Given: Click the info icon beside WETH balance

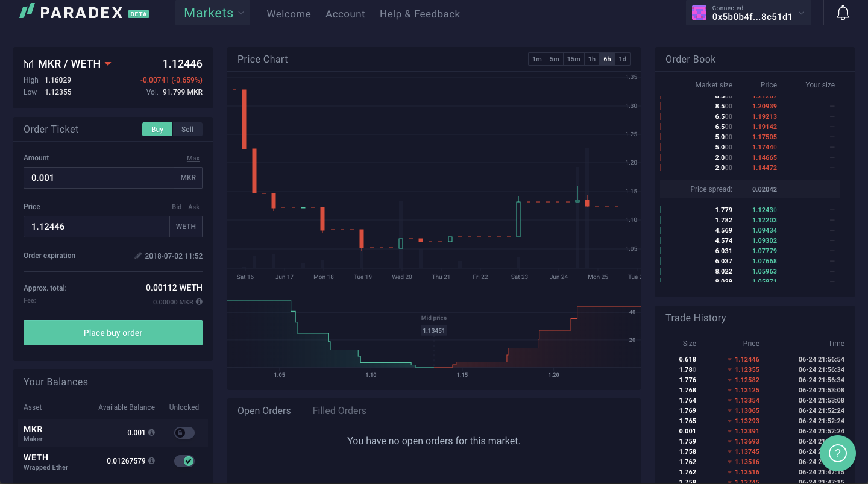Looking at the screenshot, I should pos(153,460).
